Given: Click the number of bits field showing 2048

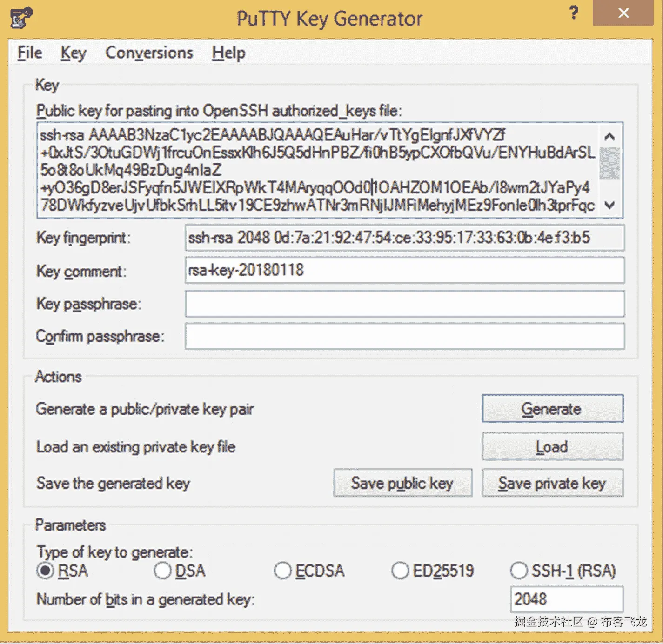Looking at the screenshot, I should coord(567,599).
